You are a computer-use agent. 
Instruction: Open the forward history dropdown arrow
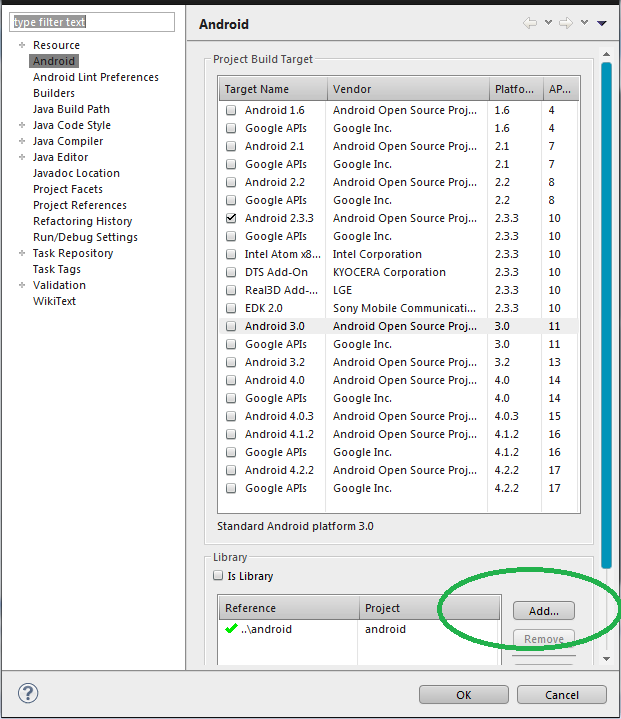coord(584,22)
